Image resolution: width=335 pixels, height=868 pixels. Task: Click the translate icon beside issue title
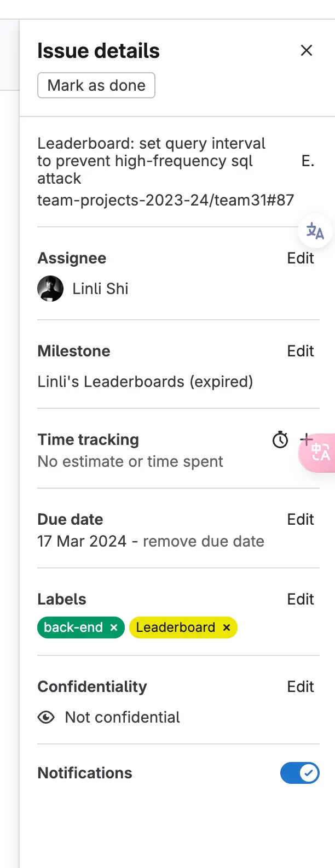point(315,231)
